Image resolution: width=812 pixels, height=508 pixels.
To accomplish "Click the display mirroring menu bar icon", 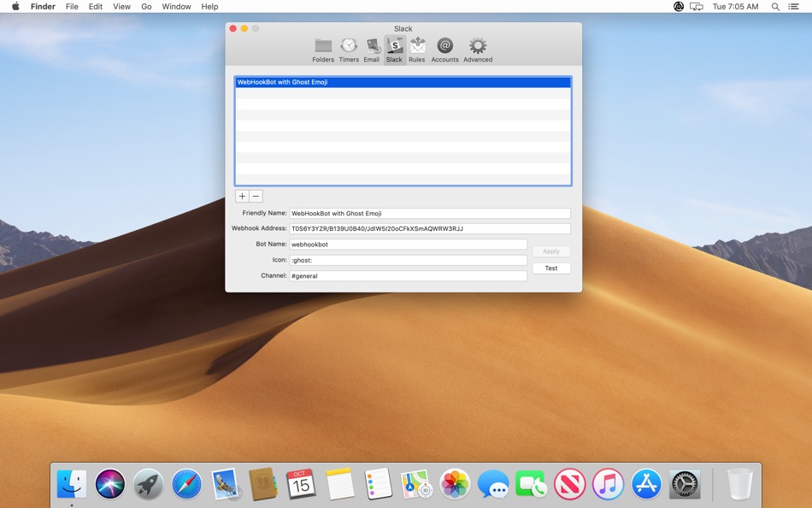I will [x=697, y=6].
